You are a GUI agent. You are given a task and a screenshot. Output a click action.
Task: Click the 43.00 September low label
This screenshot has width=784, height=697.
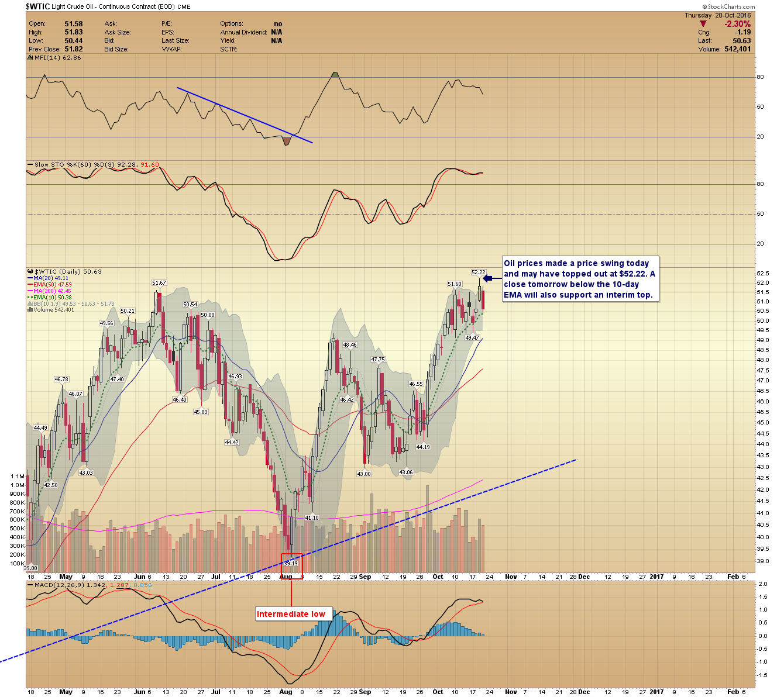point(364,474)
